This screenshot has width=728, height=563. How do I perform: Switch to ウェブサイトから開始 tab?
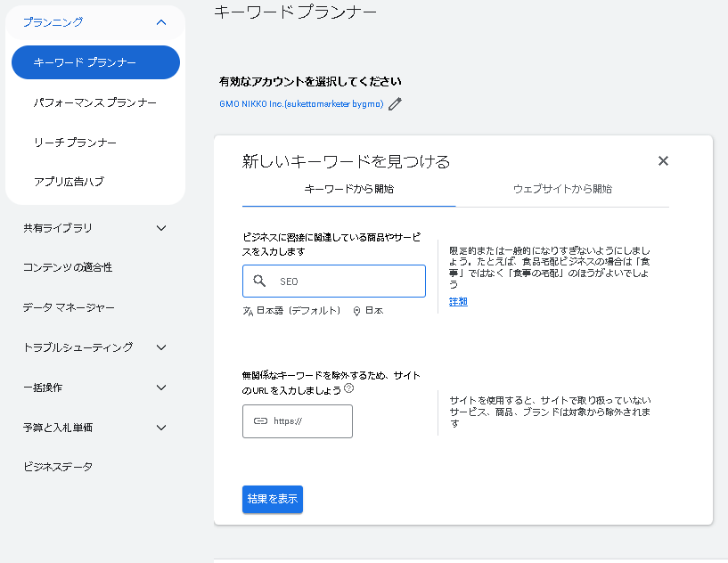click(562, 189)
